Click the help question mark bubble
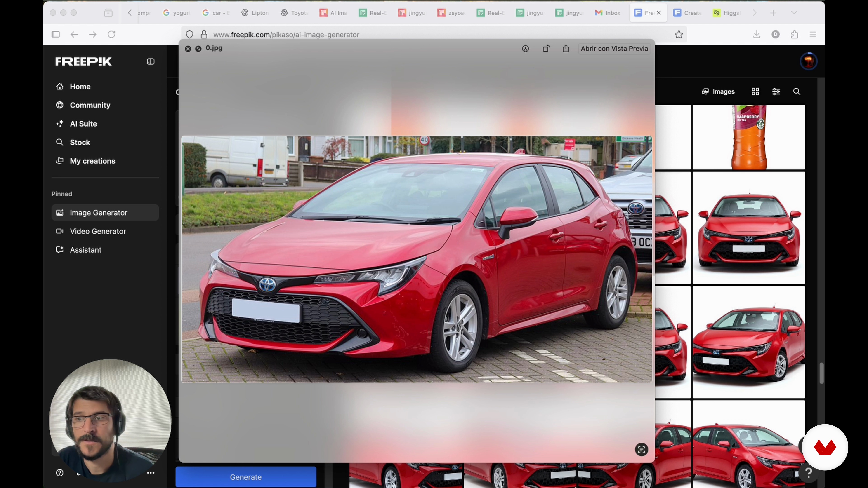 tap(808, 473)
